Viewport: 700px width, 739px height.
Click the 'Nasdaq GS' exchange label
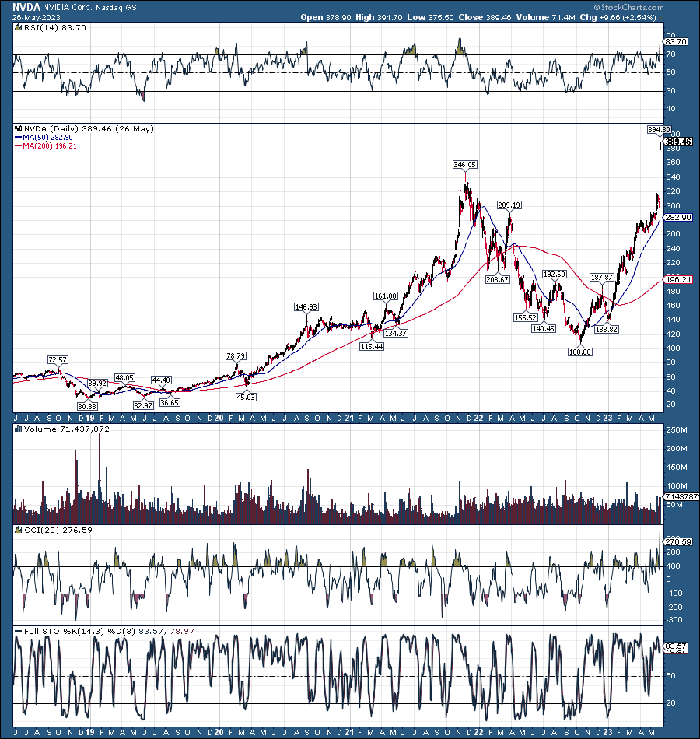pos(116,8)
